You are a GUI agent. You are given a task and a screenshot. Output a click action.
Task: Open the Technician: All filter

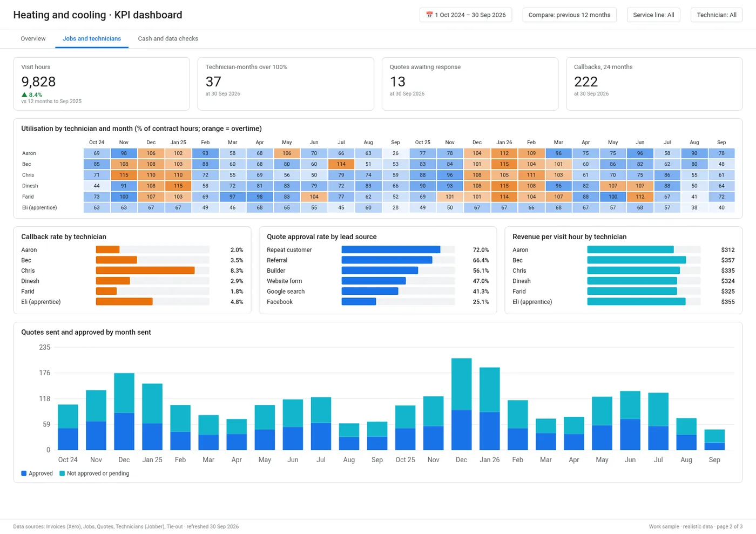click(x=717, y=15)
